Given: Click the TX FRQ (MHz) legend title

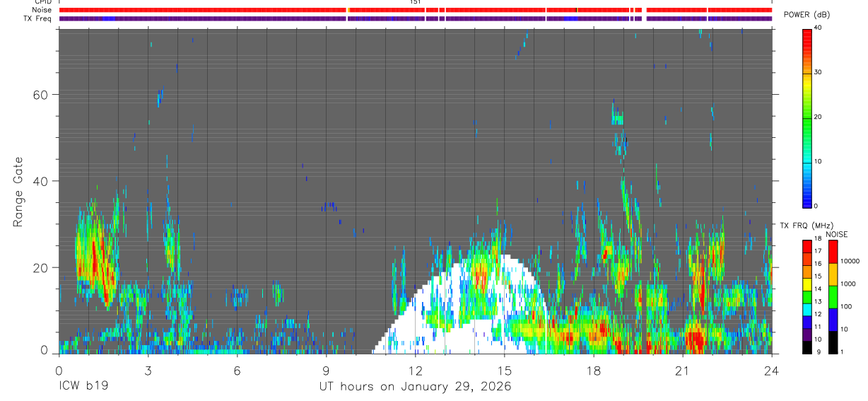Looking at the screenshot, I should pyautogui.click(x=807, y=226).
